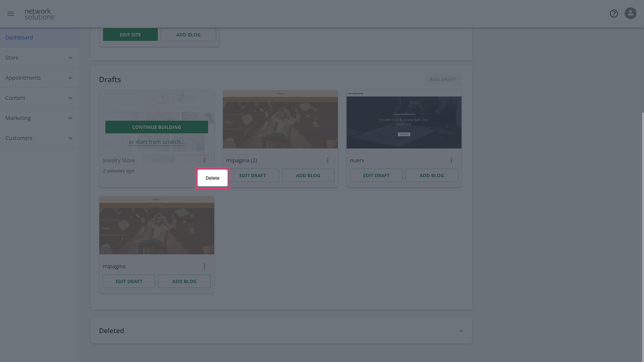
Task: Click the help question mark icon
Action: [x=614, y=14]
